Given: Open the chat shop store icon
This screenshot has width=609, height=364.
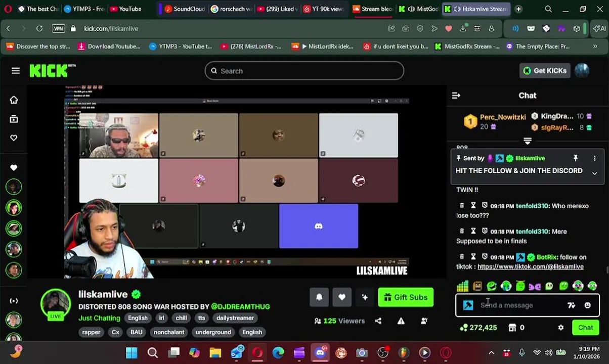Looking at the screenshot, I should click(512, 328).
